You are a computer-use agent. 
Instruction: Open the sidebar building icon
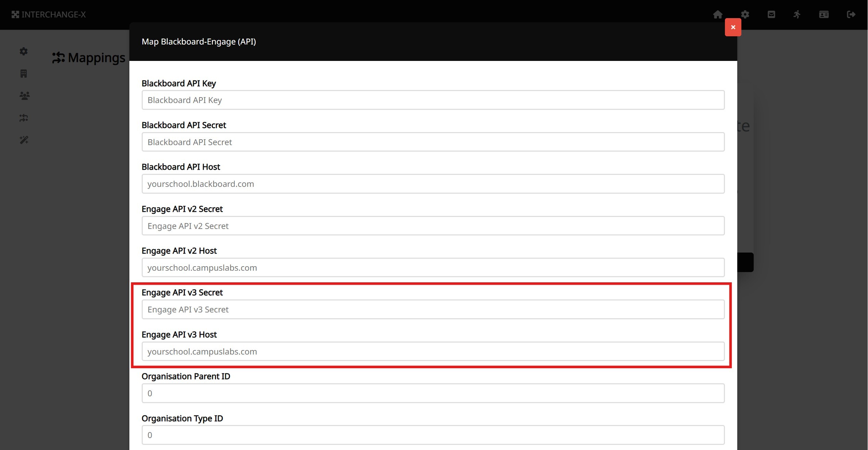pyautogui.click(x=24, y=74)
